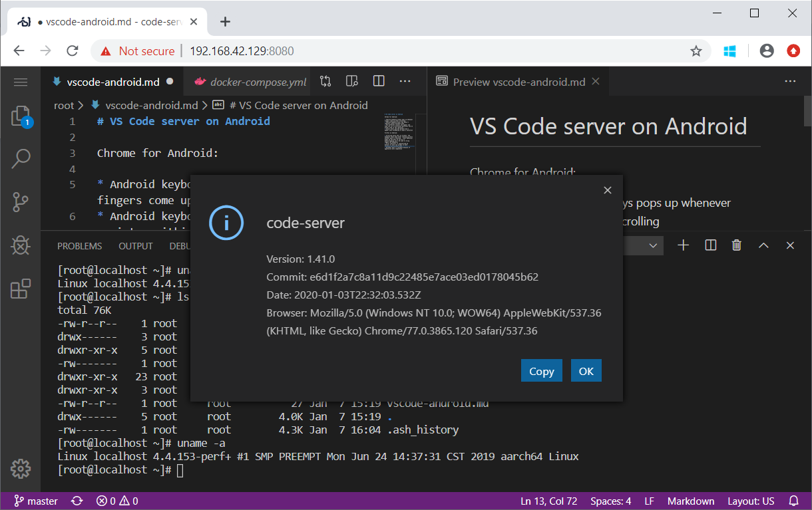Change end of line sequence LF
This screenshot has height=510, width=812.
[651, 501]
